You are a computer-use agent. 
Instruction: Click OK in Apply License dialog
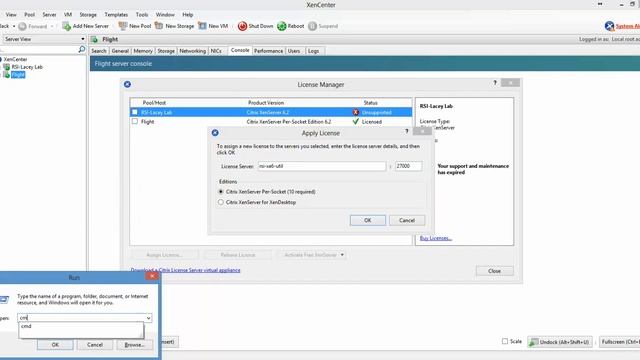click(x=368, y=220)
